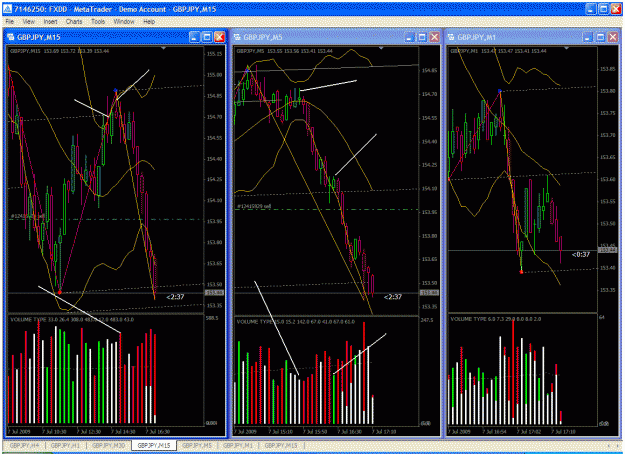
Task: Minimize the GBPJPY,M15 chart window
Action: click(194, 37)
